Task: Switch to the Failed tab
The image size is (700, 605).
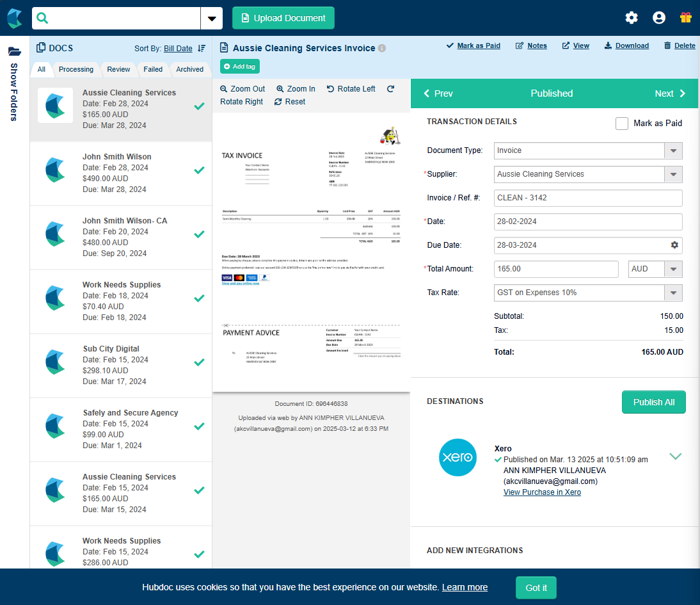Action: pos(153,69)
